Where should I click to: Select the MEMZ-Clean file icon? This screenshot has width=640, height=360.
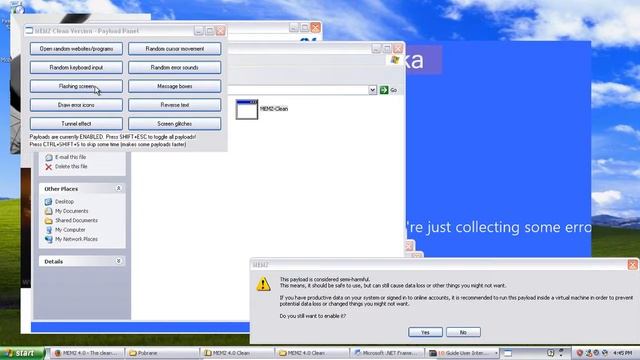(x=247, y=109)
